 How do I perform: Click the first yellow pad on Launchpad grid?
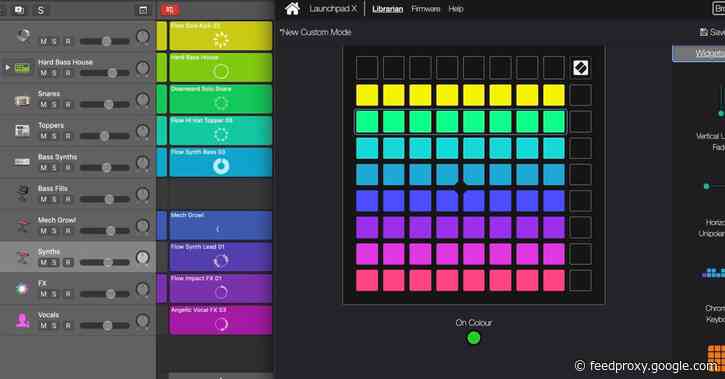[367, 95]
